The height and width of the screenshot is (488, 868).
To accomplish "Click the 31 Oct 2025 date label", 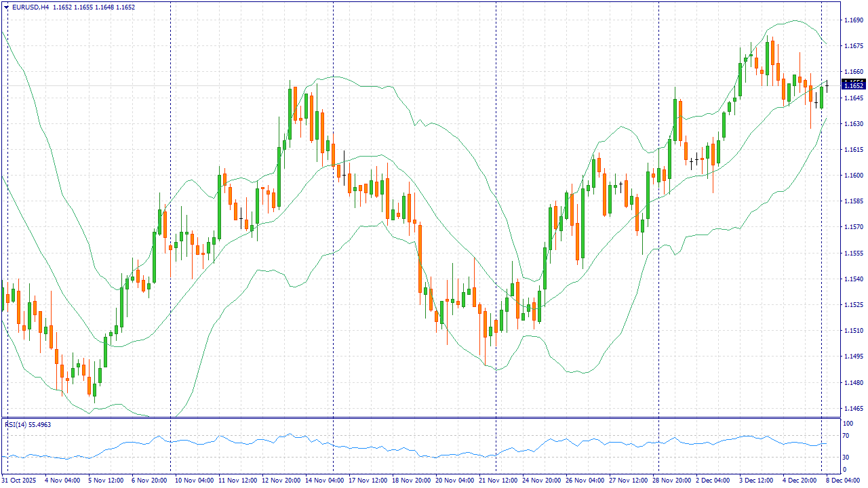I will tap(20, 480).
